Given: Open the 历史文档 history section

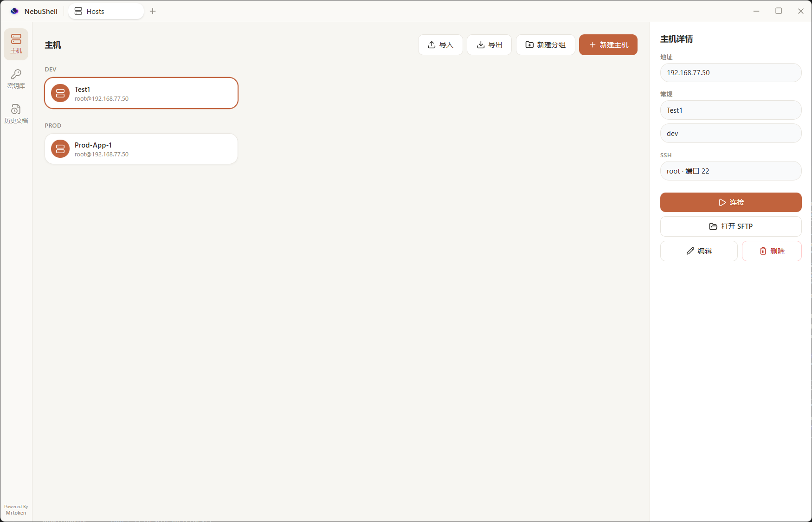Looking at the screenshot, I should pos(16,114).
